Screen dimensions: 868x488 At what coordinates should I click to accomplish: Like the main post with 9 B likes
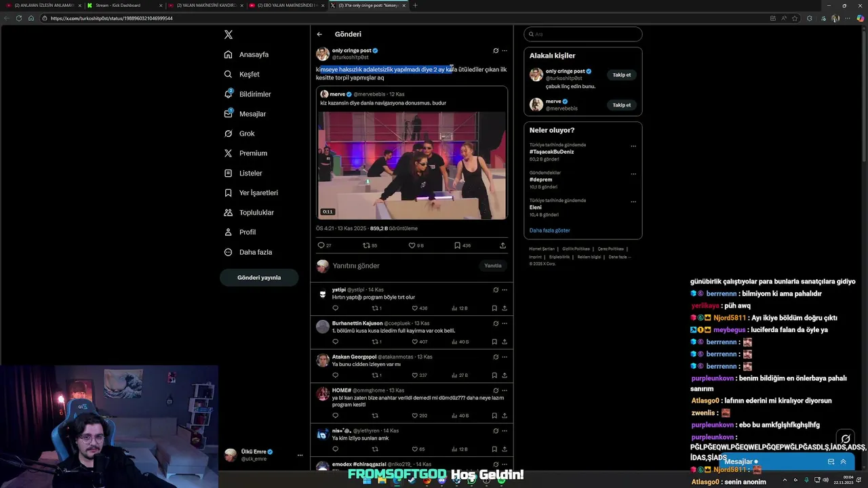416,245
